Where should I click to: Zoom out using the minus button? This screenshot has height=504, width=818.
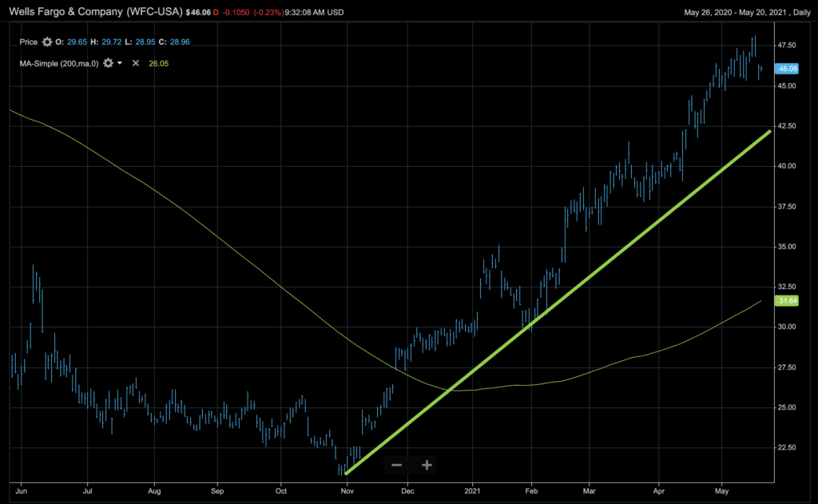point(397,465)
